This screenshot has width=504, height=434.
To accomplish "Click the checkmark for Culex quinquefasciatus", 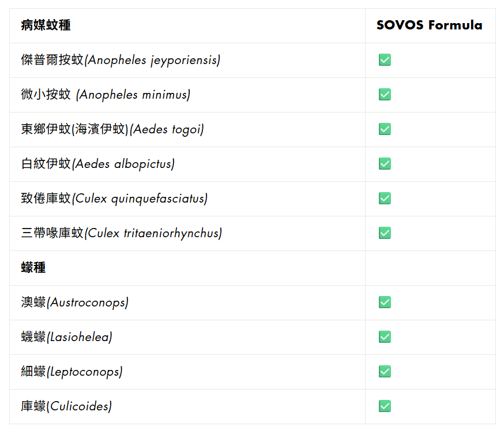I will (x=385, y=199).
